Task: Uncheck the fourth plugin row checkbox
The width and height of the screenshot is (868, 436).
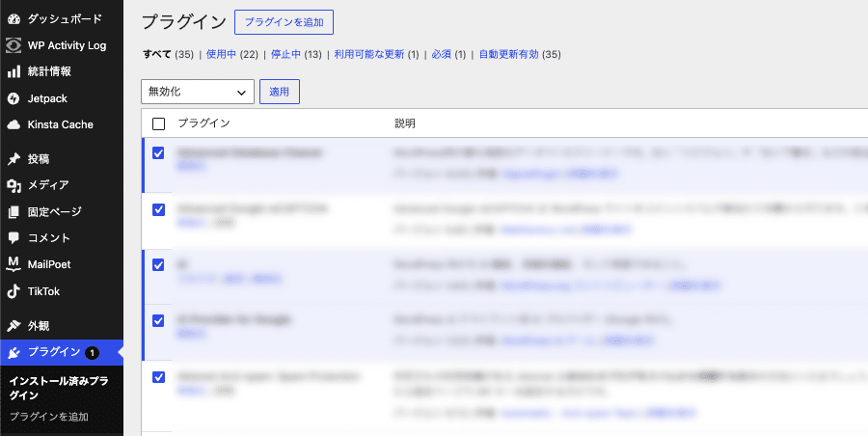Action: click(158, 321)
